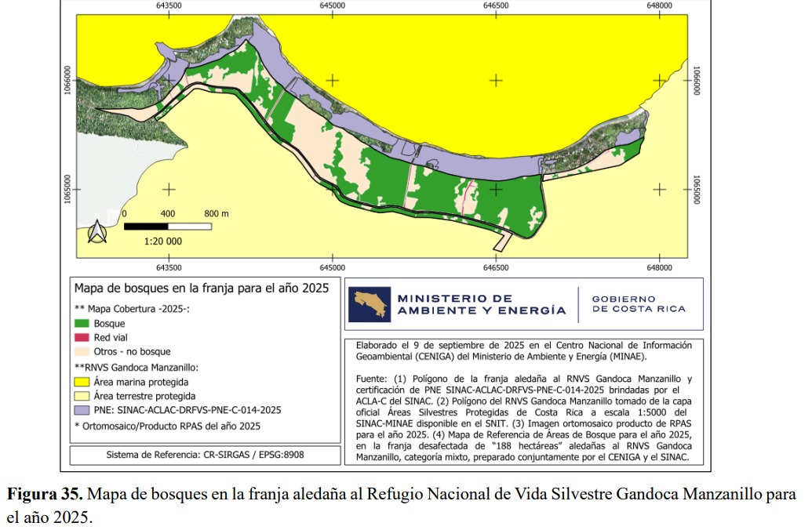
Task: Click the north arrow compass icon
Action: coord(97,233)
